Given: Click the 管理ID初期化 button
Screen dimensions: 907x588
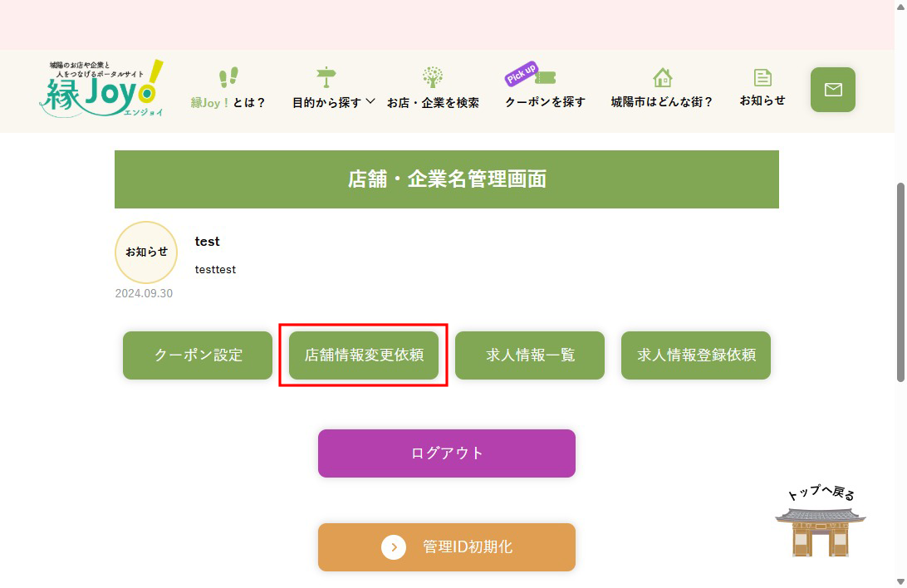Looking at the screenshot, I should [x=446, y=546].
